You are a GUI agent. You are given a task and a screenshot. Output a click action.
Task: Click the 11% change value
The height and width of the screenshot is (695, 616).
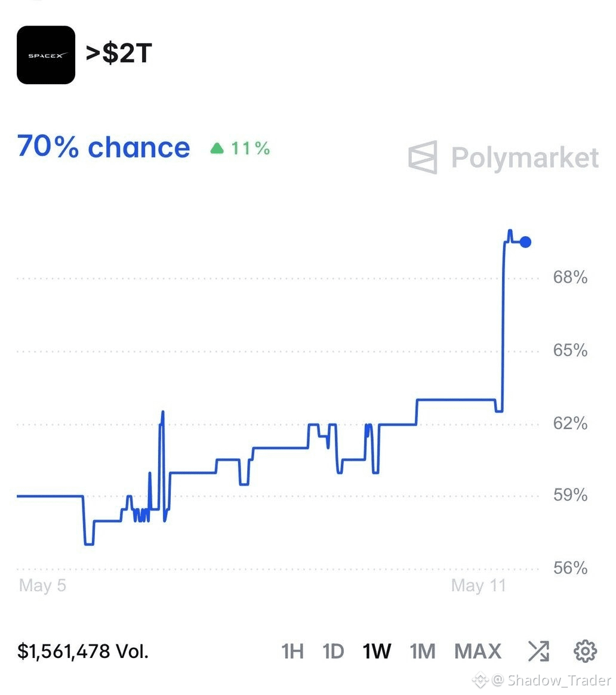[250, 149]
